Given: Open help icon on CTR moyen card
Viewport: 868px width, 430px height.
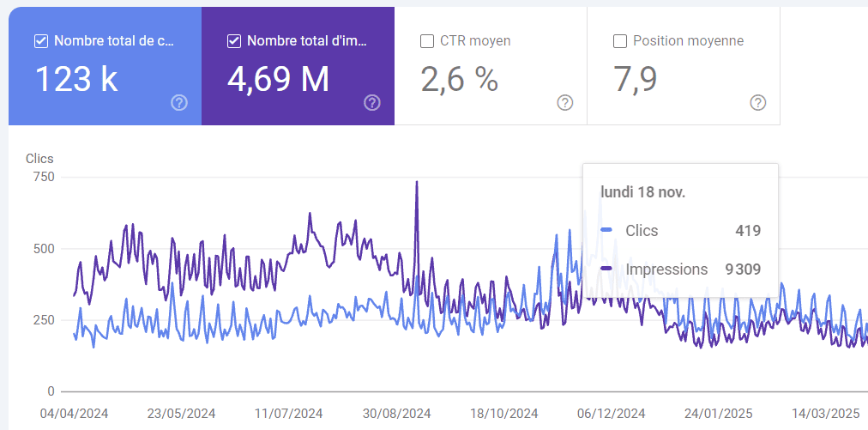Looking at the screenshot, I should (x=565, y=103).
